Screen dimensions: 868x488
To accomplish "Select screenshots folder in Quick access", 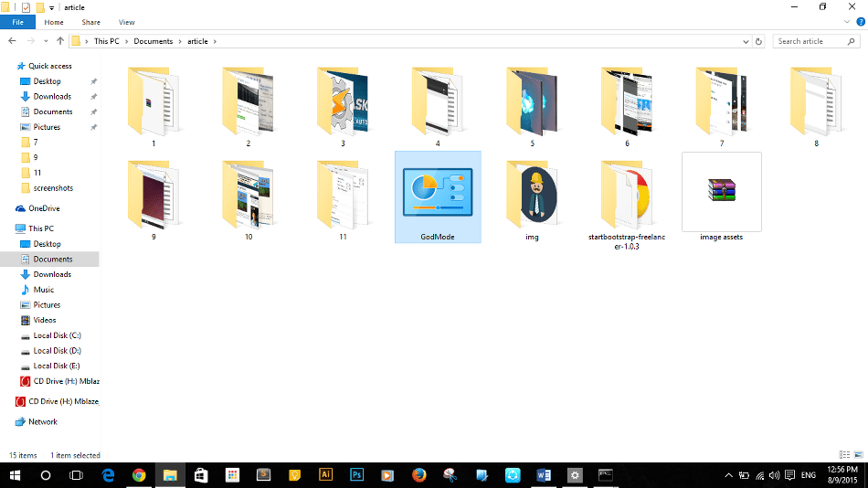I will [x=53, y=188].
